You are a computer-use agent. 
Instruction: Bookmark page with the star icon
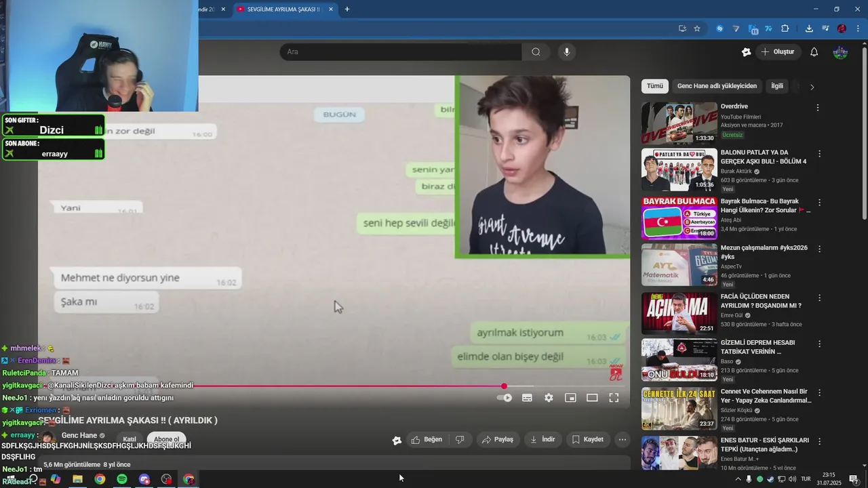[697, 28]
